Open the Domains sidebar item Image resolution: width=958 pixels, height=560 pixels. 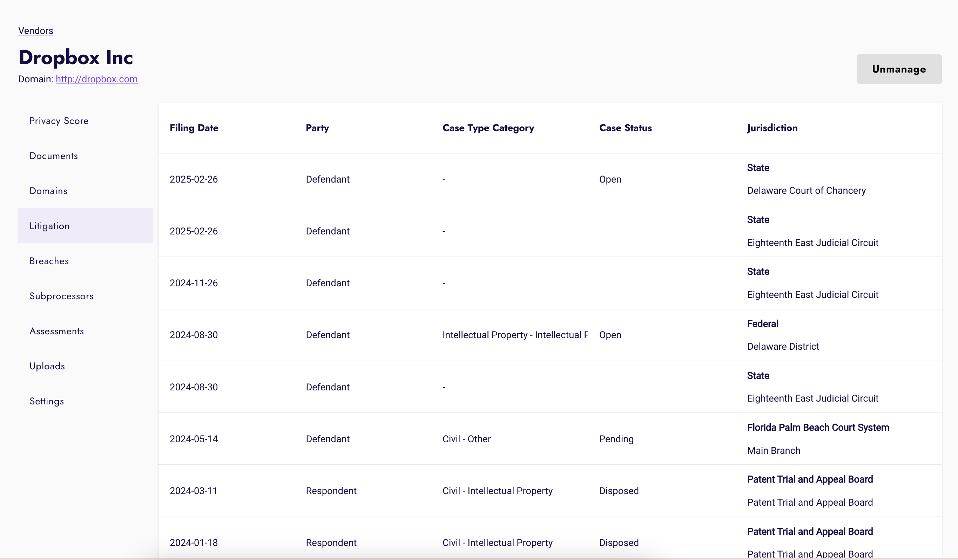(86, 191)
